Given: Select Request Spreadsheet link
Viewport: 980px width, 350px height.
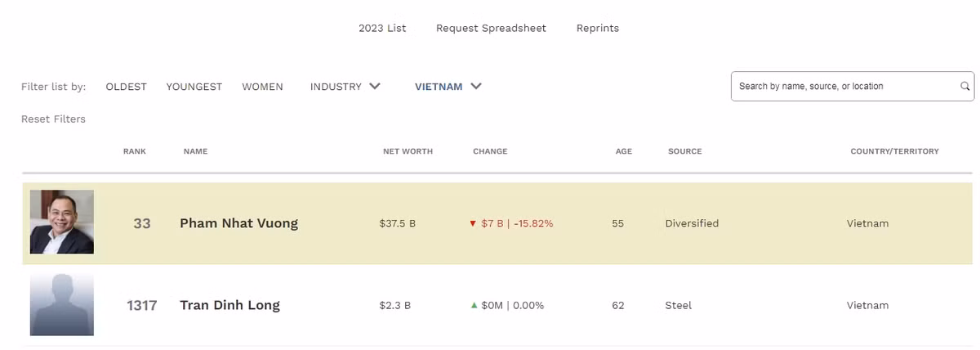Looking at the screenshot, I should (491, 28).
